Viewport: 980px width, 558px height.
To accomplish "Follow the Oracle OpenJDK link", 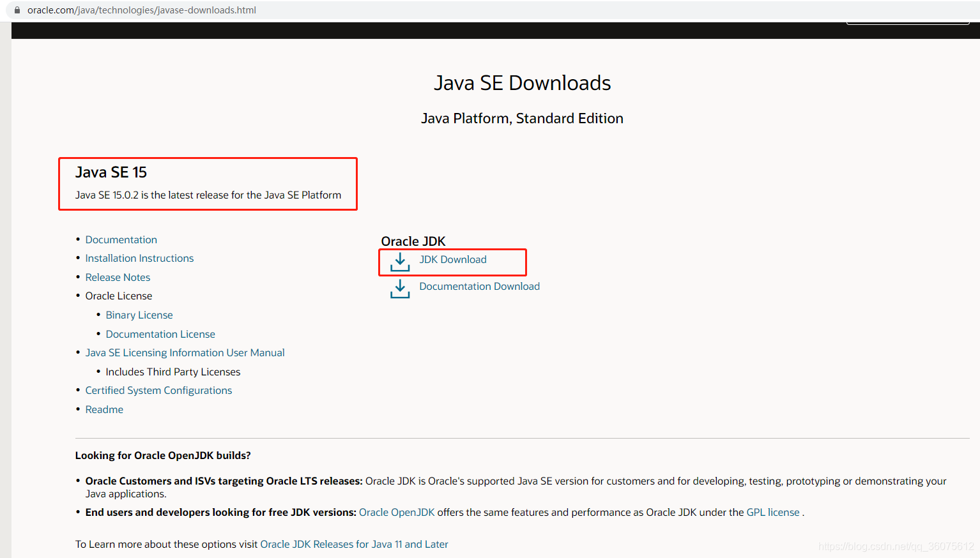I will pos(397,512).
